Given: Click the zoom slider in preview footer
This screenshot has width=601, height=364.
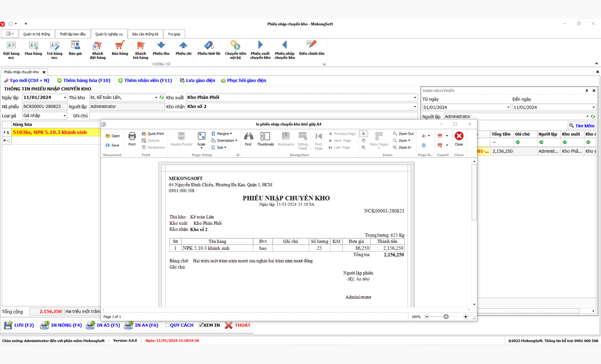Looking at the screenshot, I should click(446, 317).
